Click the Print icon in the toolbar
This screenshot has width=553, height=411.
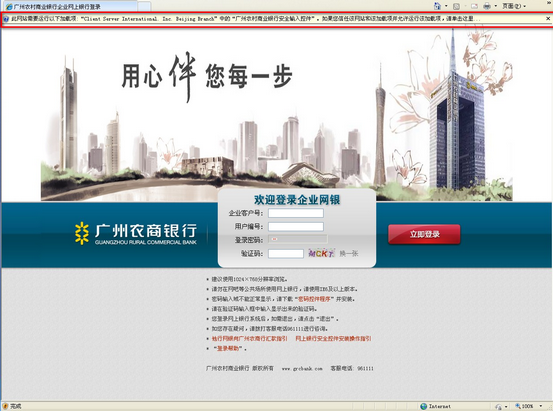pos(487,6)
